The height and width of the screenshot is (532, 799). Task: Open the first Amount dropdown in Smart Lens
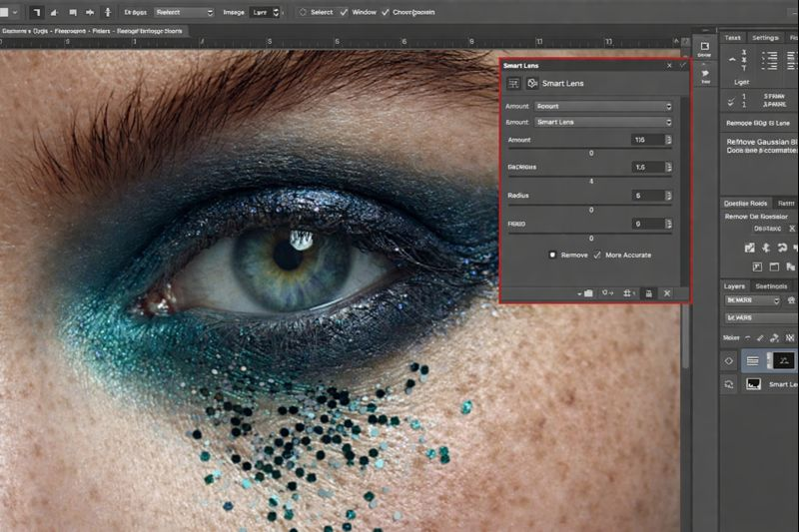pyautogui.click(x=601, y=106)
